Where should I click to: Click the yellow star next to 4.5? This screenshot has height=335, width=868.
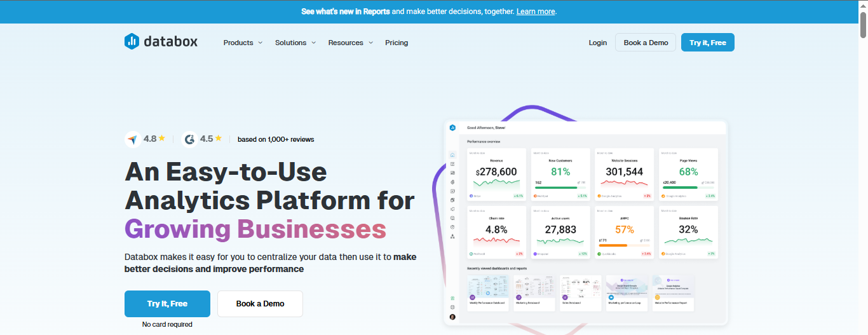[x=218, y=138]
